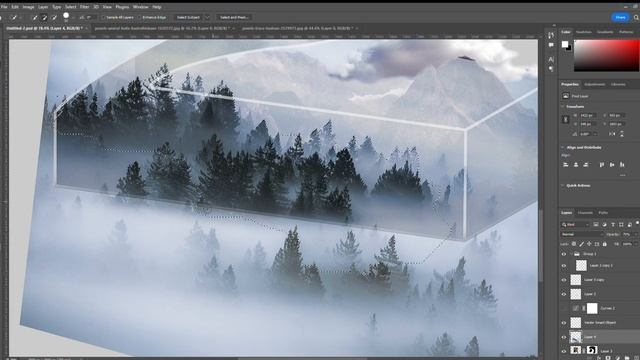Open the Layer menu
The image size is (640, 360).
[43, 7]
